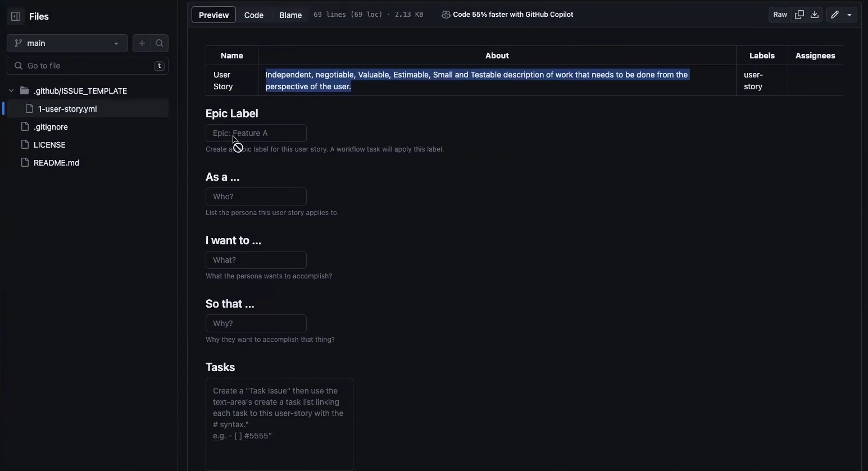
Task: Collapse the .github/ISSUE_TEMPLATE folder
Action: coord(11,91)
